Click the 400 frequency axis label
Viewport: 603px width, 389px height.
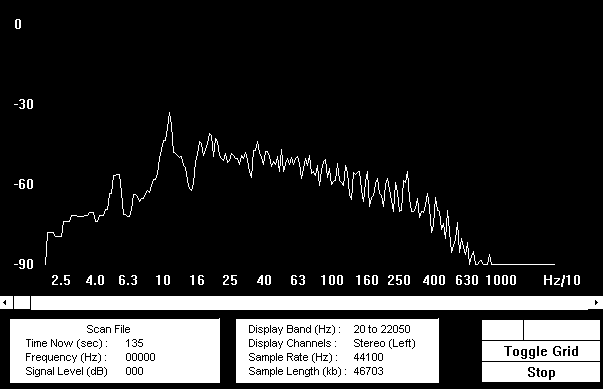tap(434, 280)
